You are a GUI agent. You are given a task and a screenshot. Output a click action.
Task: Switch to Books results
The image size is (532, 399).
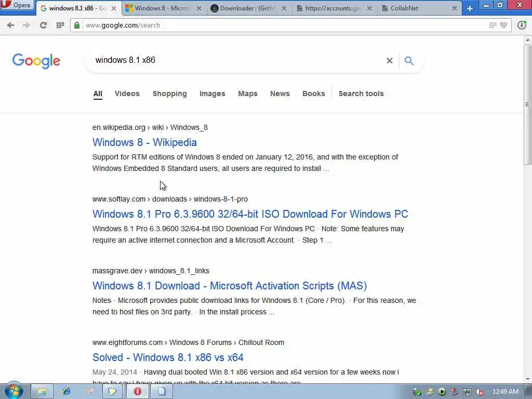[313, 94]
